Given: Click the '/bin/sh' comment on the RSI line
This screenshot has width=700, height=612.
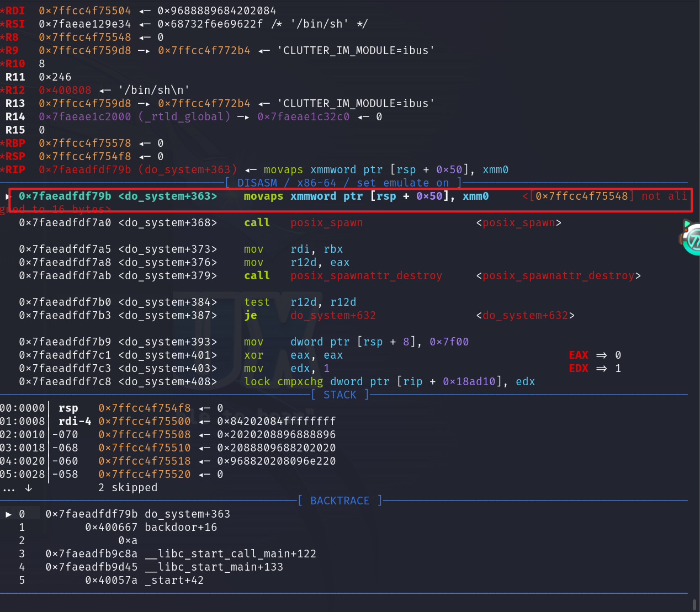Looking at the screenshot, I should (320, 24).
